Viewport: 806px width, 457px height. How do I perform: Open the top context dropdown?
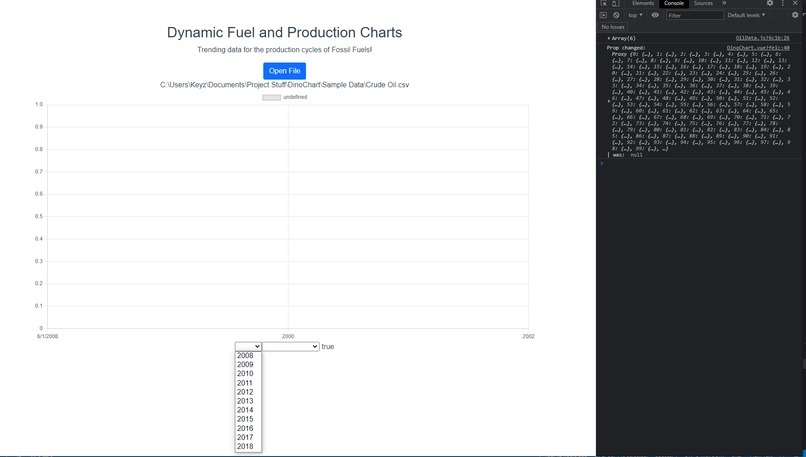635,15
